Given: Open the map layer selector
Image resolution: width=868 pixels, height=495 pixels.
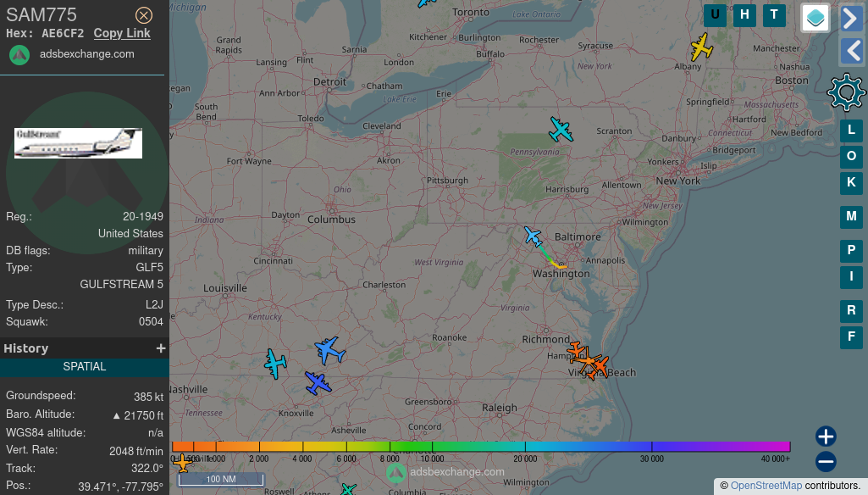Looking at the screenshot, I should click(815, 18).
